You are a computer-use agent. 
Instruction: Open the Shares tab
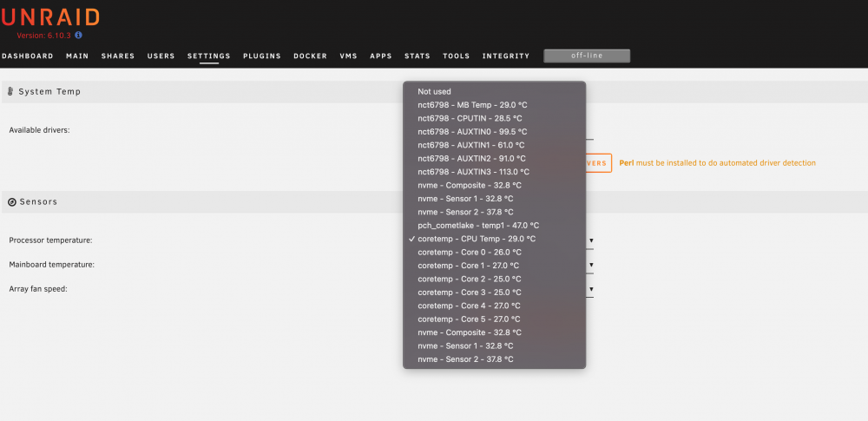[x=118, y=56]
